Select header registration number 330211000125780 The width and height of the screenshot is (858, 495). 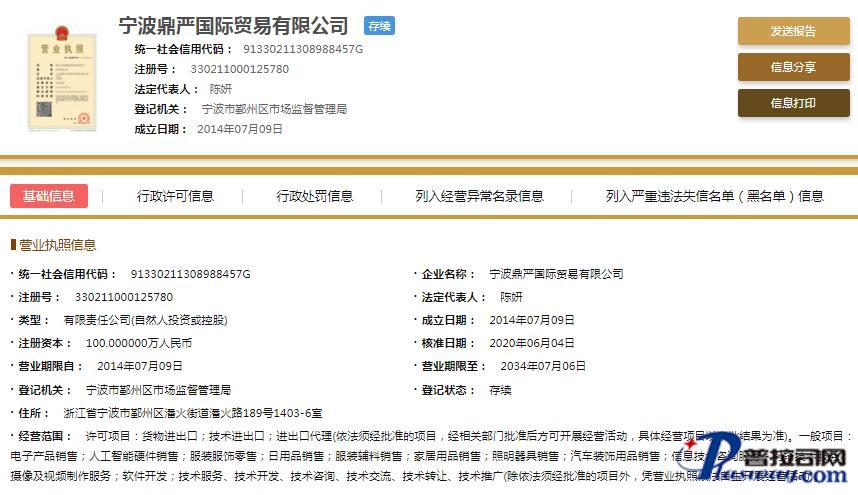239,69
